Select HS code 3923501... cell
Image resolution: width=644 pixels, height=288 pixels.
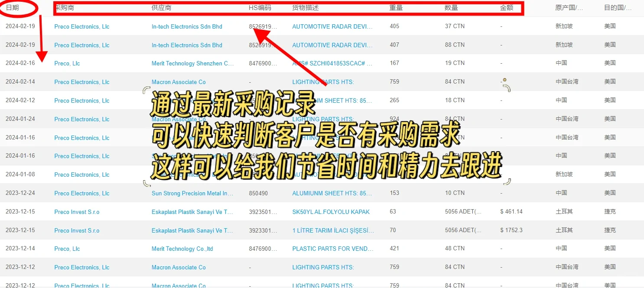click(x=263, y=212)
